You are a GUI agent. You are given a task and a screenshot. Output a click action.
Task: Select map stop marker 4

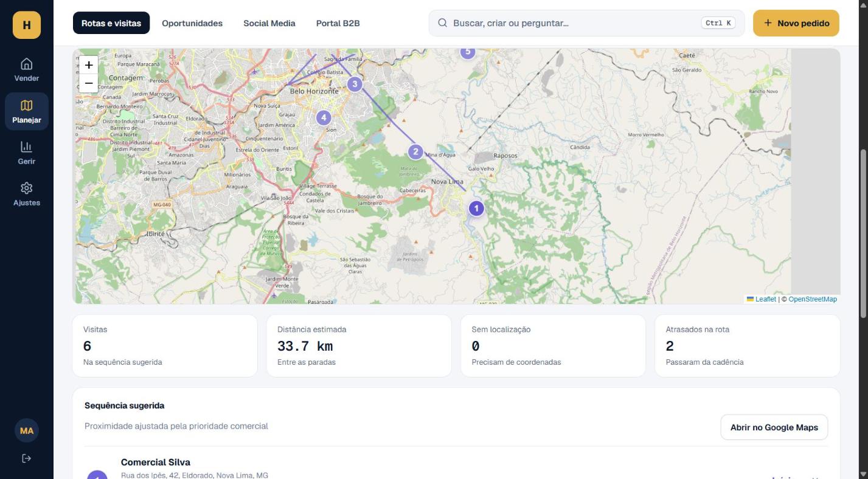[324, 117]
